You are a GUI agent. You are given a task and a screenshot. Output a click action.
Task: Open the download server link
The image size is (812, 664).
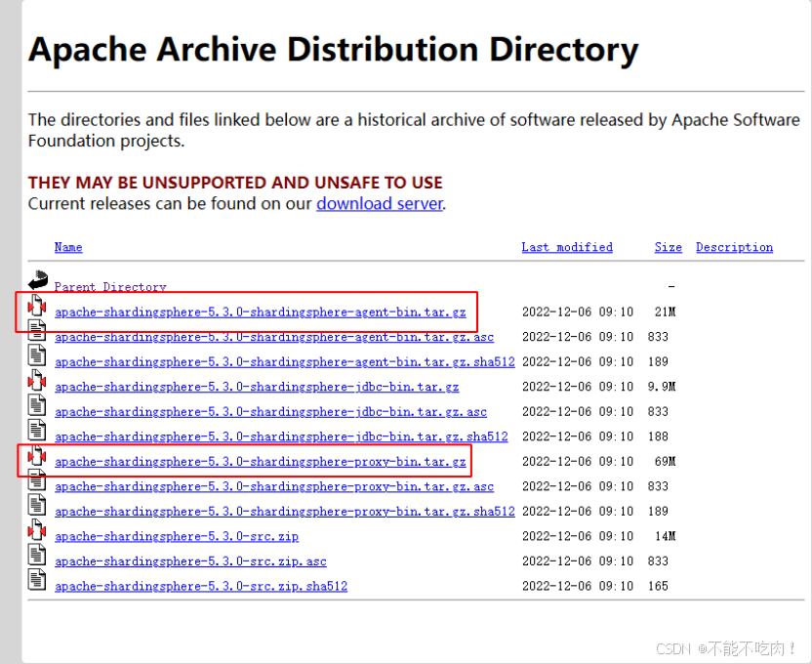pos(380,203)
